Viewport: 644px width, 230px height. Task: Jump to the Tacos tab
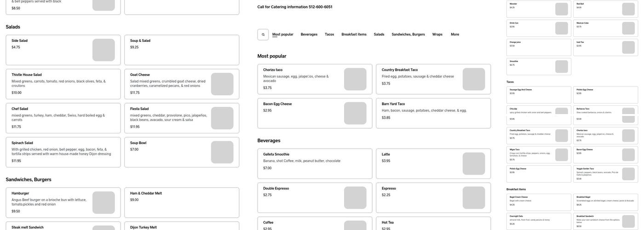329,34
